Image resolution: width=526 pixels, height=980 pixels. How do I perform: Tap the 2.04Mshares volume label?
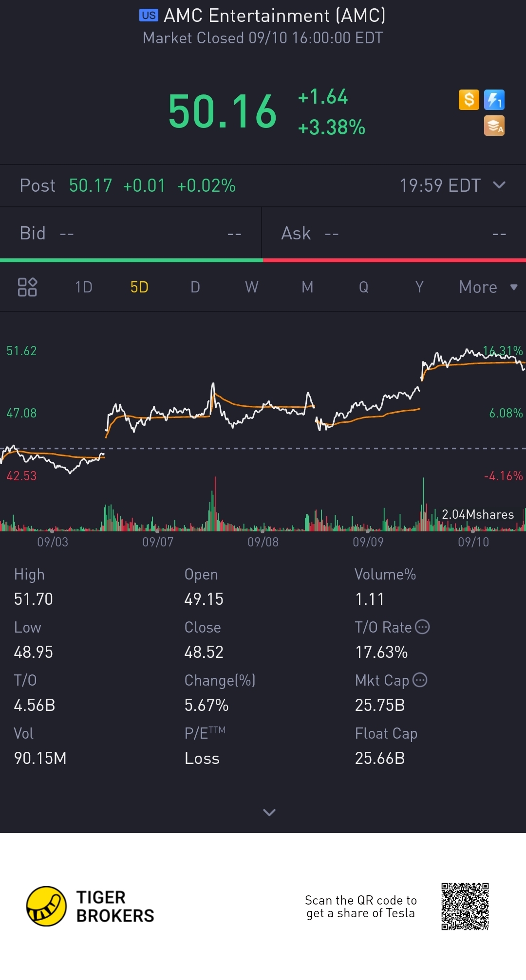(478, 514)
